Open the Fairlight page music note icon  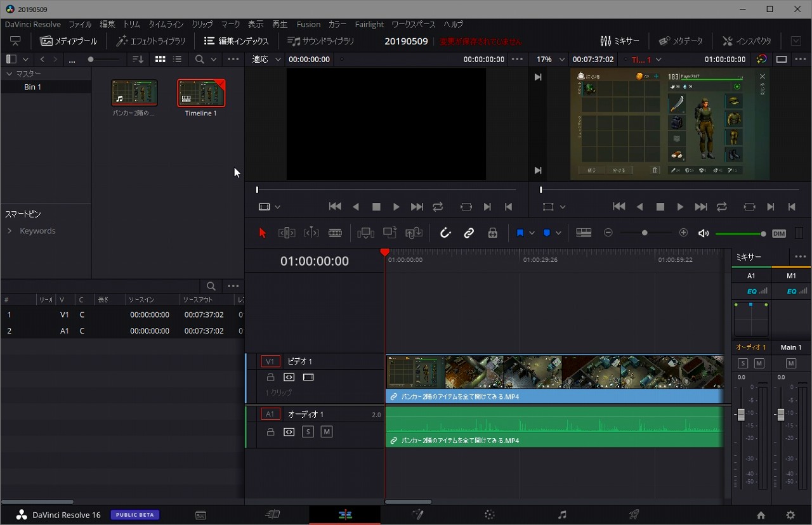coord(561,515)
